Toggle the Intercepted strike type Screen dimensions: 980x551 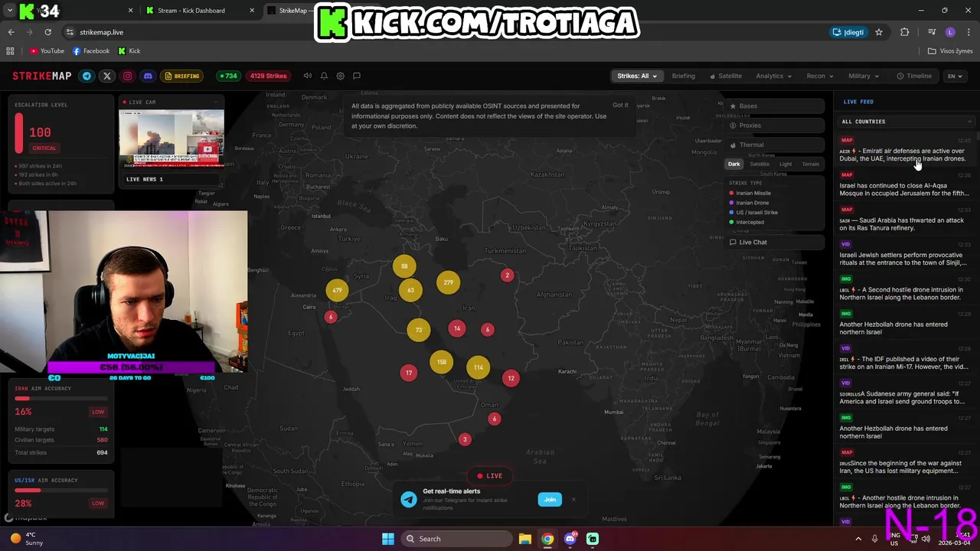point(746,223)
